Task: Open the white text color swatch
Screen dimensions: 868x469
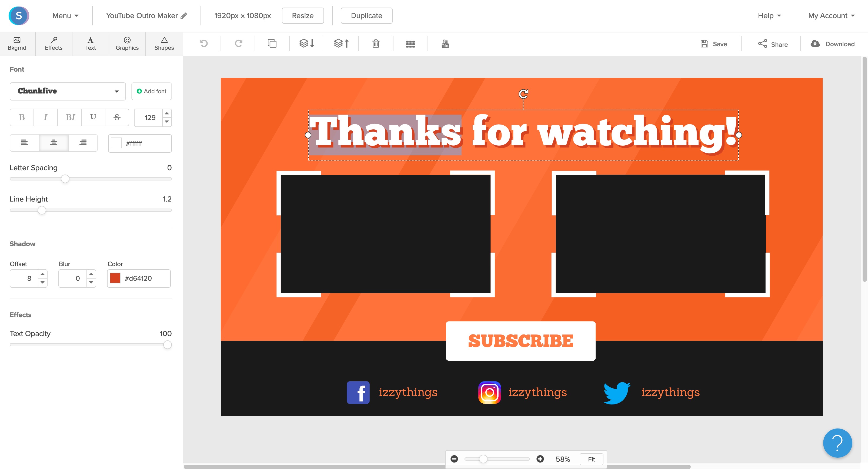Action: point(116,143)
